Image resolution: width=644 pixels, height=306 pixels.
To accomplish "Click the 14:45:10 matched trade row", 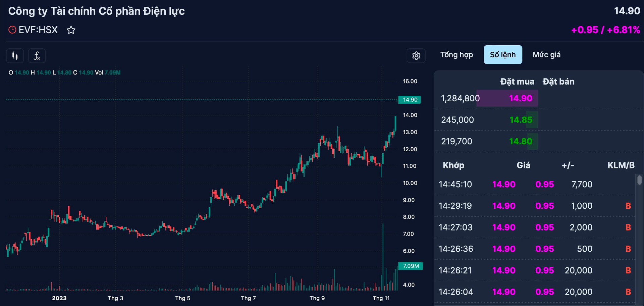I will tap(455, 184).
